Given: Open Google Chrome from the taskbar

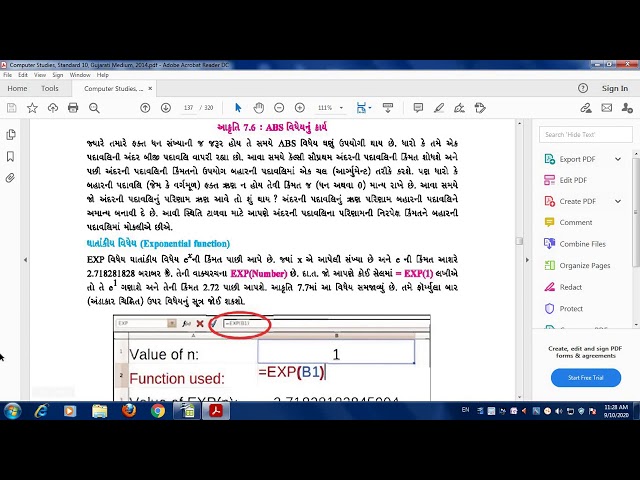Looking at the screenshot, I should [x=158, y=411].
